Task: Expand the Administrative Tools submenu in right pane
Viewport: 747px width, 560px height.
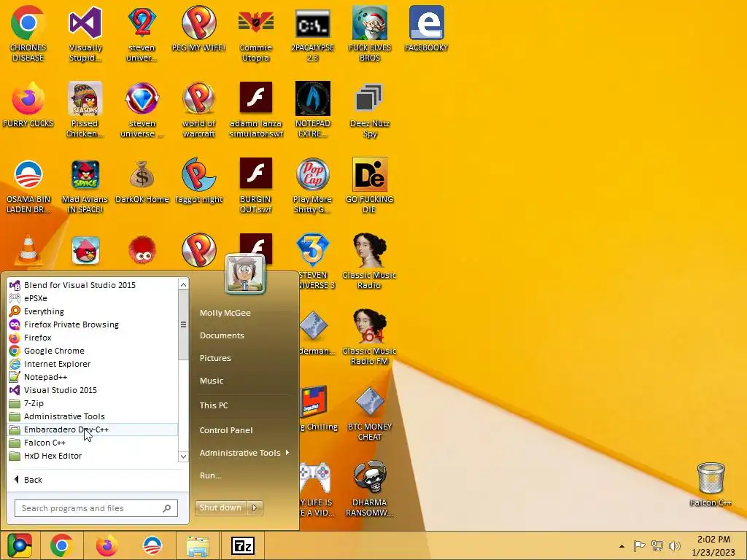Action: click(x=244, y=453)
